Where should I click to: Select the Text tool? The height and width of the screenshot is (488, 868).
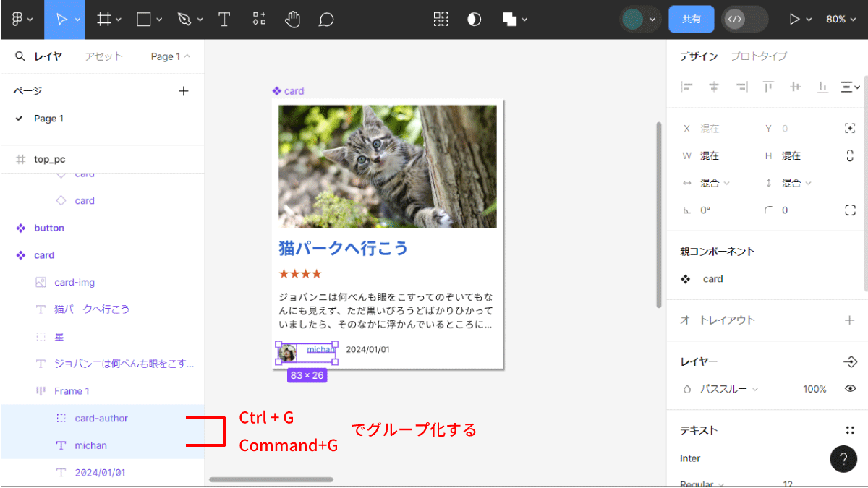224,20
